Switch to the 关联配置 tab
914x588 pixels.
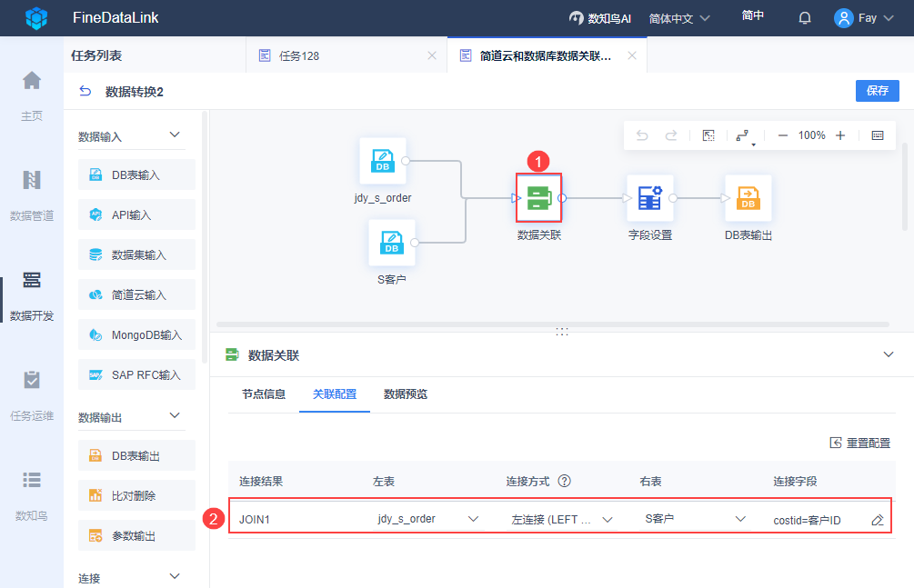pyautogui.click(x=335, y=394)
